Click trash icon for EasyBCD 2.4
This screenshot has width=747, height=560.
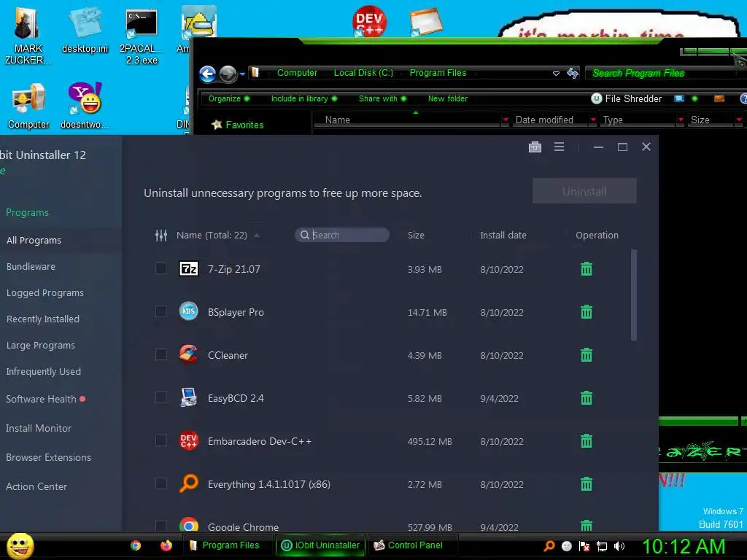[587, 397]
